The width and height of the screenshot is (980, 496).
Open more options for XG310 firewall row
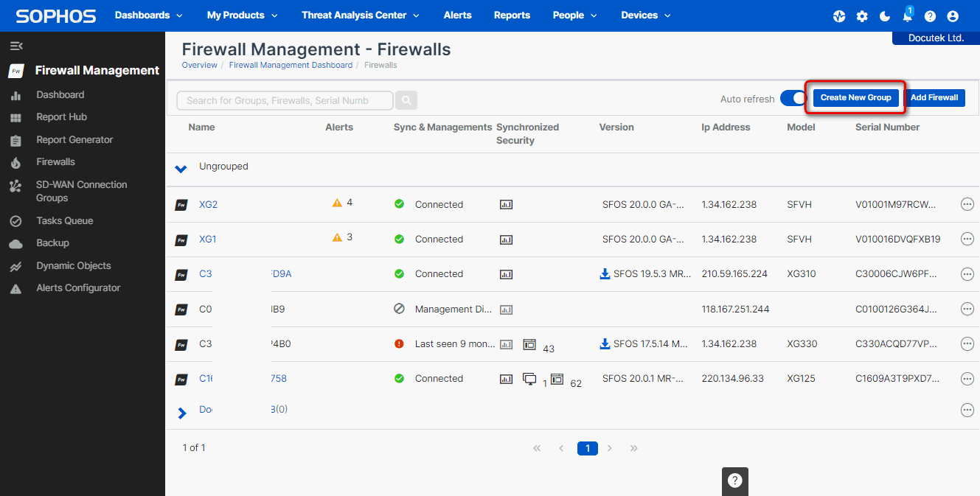click(x=967, y=274)
